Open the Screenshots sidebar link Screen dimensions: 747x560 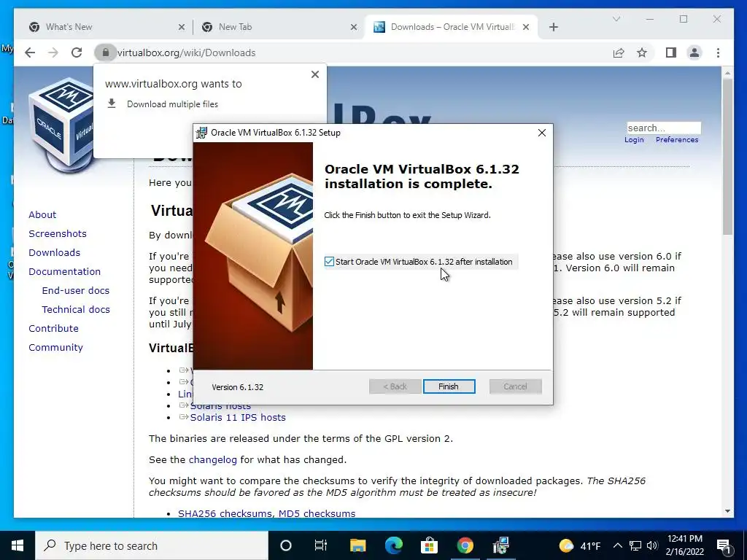click(58, 234)
